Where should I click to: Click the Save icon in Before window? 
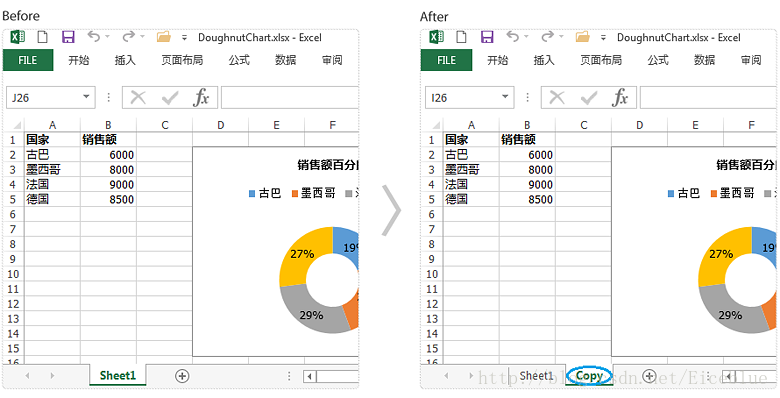click(x=68, y=37)
